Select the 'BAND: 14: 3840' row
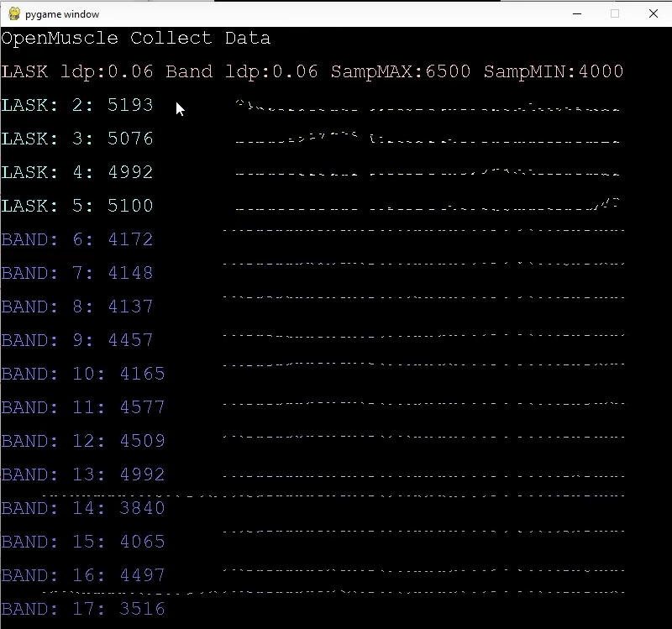Image resolution: width=672 pixels, height=629 pixels. [83, 508]
